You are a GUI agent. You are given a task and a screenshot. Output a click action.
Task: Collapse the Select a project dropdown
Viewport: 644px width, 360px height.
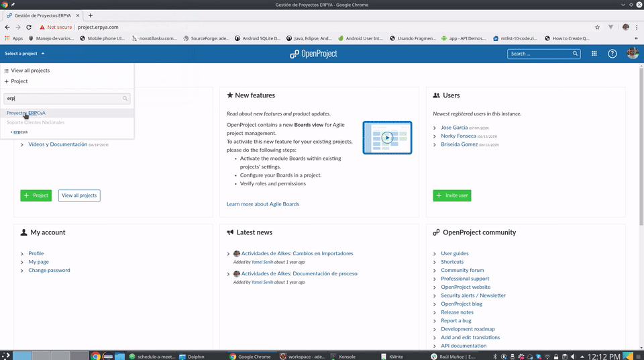pyautogui.click(x=25, y=54)
